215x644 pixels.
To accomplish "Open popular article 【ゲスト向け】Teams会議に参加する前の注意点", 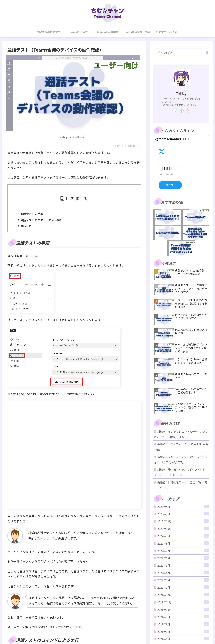I will tap(181, 363).
